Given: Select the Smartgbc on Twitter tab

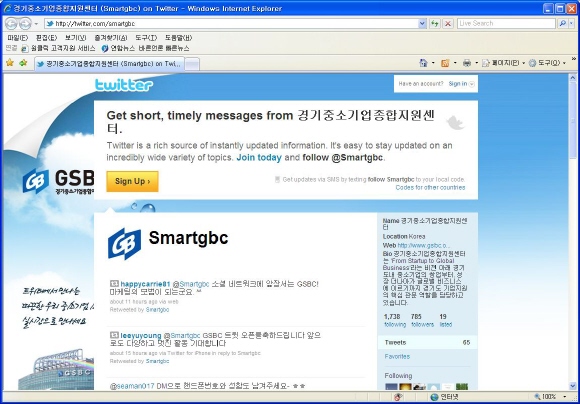Looking at the screenshot, I should pyautogui.click(x=109, y=64).
